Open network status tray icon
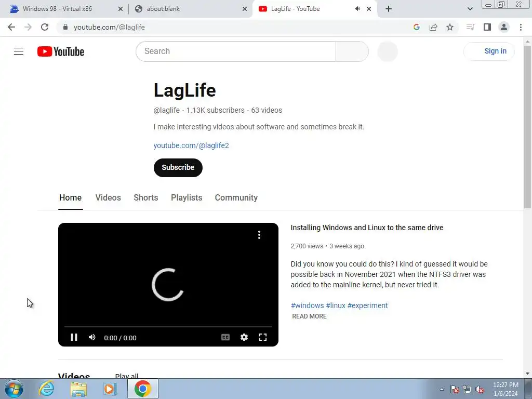Image resolution: width=532 pixels, height=399 pixels. pos(467,389)
